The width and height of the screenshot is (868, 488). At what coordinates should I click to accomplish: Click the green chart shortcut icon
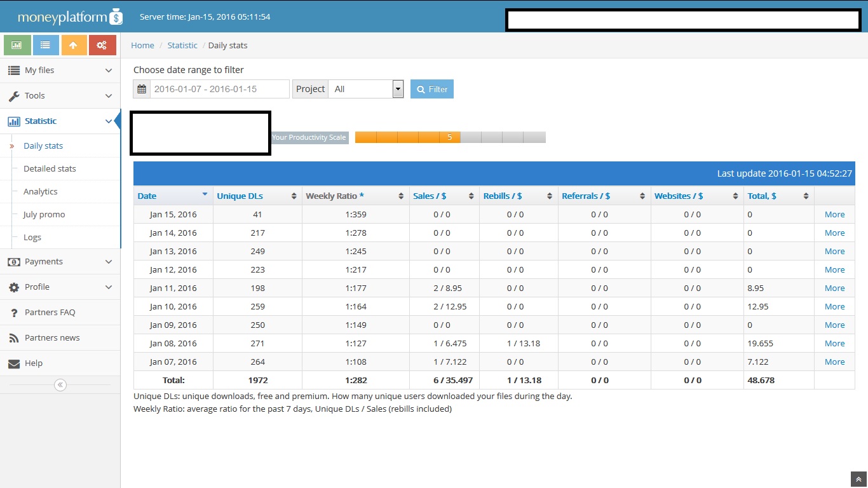(x=17, y=45)
